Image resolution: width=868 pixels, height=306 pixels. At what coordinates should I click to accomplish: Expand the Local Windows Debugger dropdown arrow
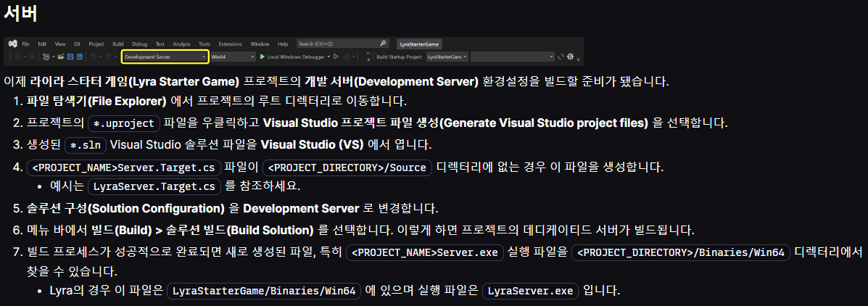(x=328, y=57)
